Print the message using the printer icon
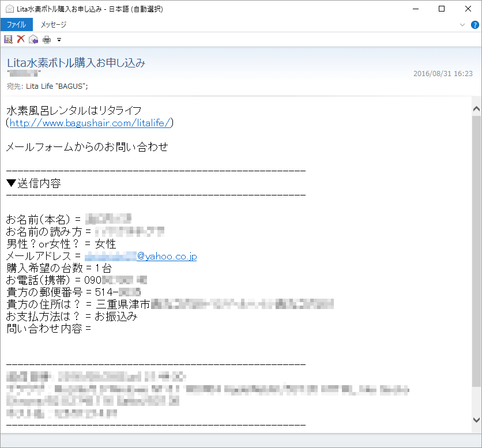The width and height of the screenshot is (482, 448). click(x=47, y=40)
